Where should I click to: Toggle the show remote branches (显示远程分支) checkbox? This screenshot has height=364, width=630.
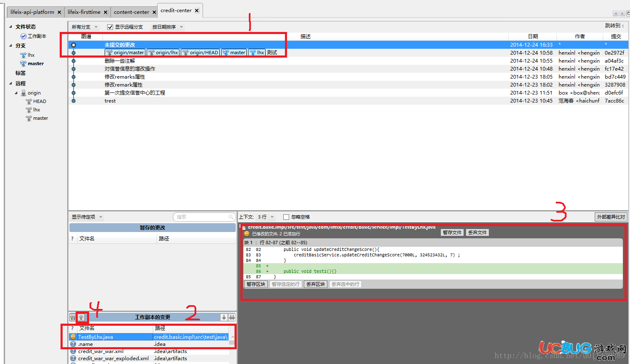[x=110, y=27]
